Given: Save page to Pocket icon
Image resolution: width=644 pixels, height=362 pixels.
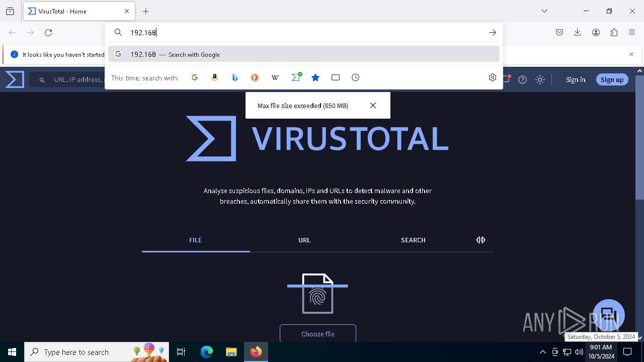Looking at the screenshot, I should click(x=559, y=32).
